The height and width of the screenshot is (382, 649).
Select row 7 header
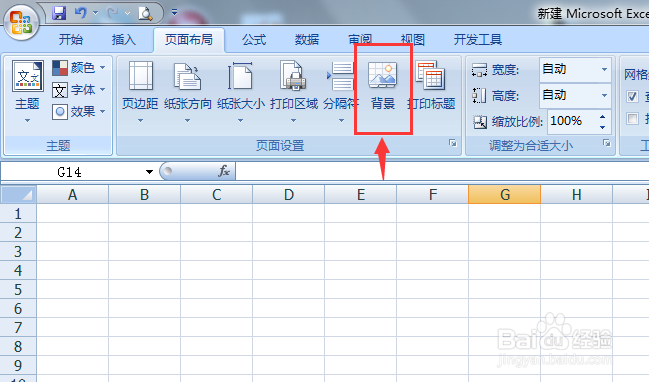[x=18, y=328]
